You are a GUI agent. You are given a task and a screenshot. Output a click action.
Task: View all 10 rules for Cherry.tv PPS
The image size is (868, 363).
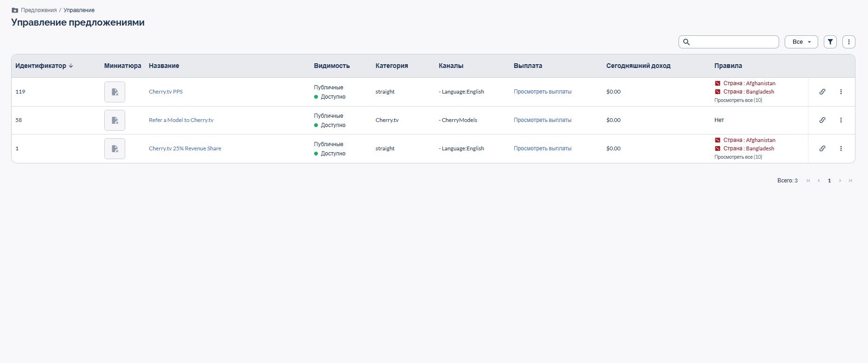[x=738, y=100]
